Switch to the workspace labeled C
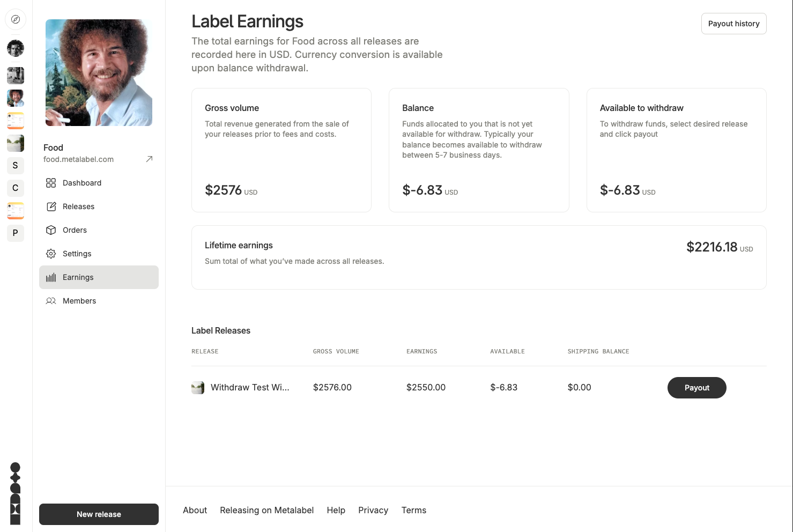 [16, 188]
